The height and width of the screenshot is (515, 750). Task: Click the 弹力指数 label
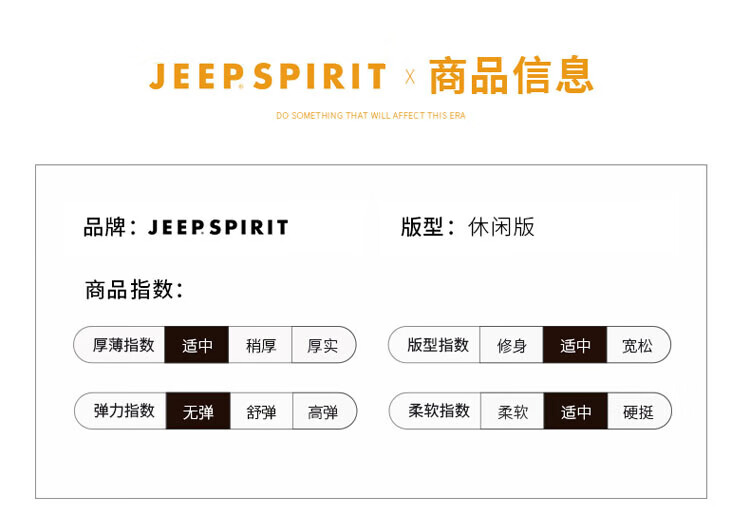tap(124, 410)
